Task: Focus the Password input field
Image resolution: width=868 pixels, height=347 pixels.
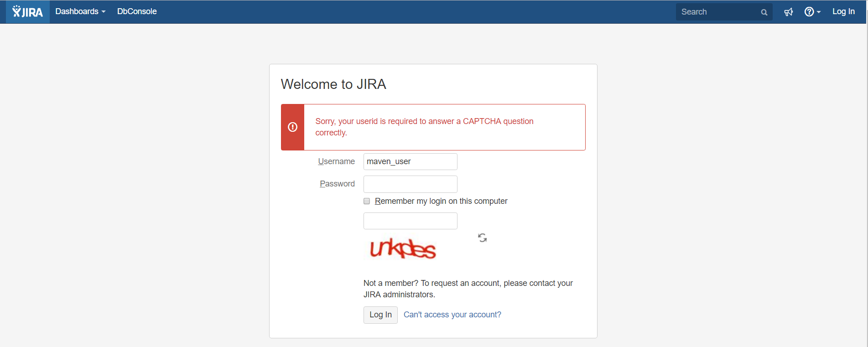Action: [x=411, y=184]
